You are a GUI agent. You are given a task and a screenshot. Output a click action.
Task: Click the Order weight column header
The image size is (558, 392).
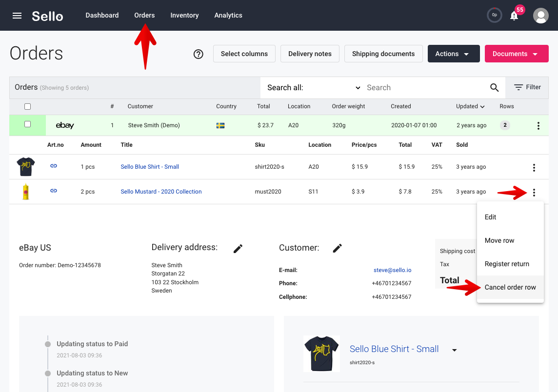click(348, 106)
